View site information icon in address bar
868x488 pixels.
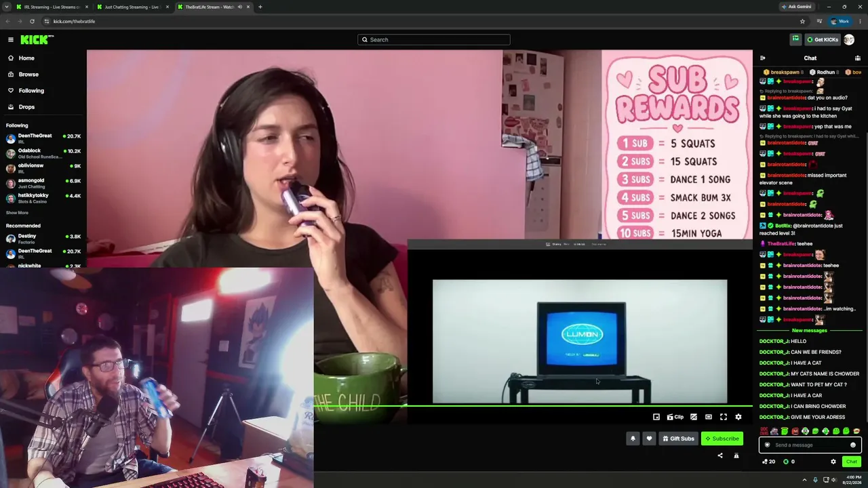pos(46,21)
